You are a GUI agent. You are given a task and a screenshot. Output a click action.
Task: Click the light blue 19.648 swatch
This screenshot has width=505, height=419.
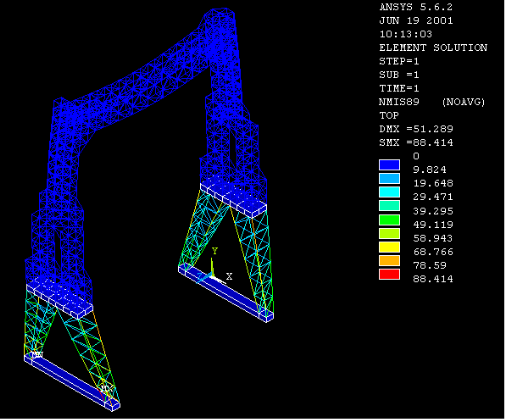(389, 179)
